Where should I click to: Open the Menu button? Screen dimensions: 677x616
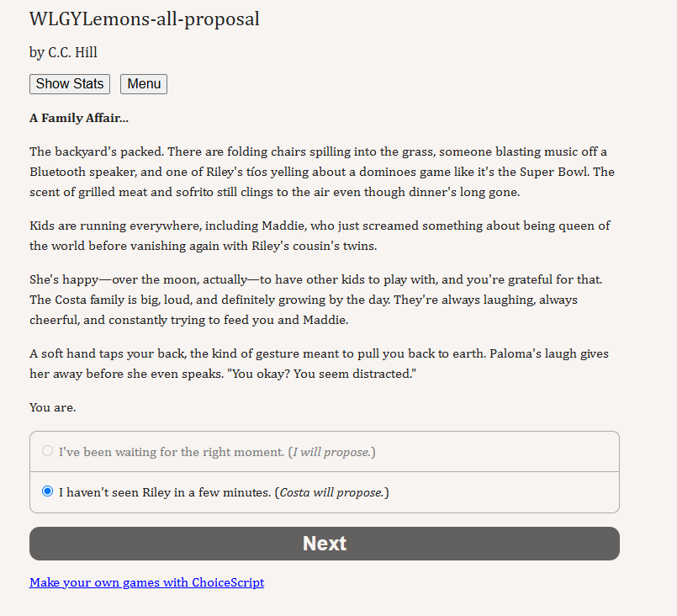pos(144,84)
